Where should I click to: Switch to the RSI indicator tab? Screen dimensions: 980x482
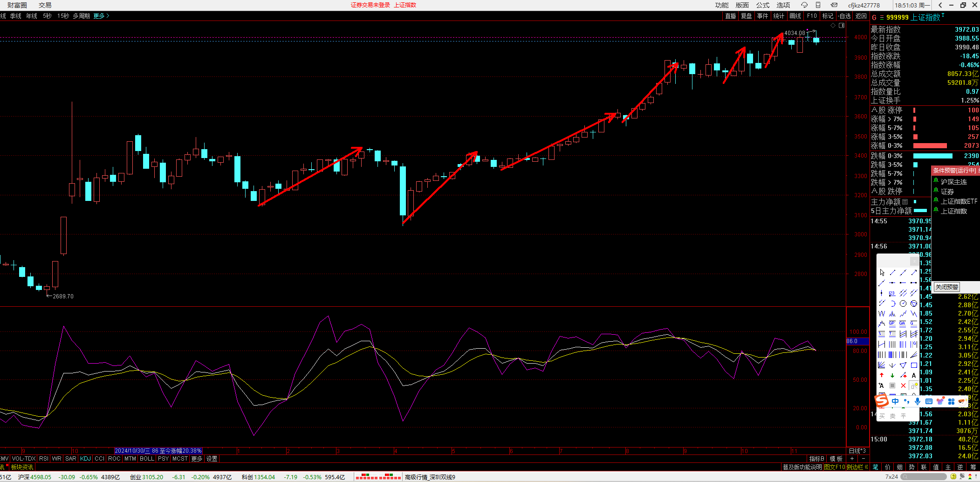tap(44, 459)
